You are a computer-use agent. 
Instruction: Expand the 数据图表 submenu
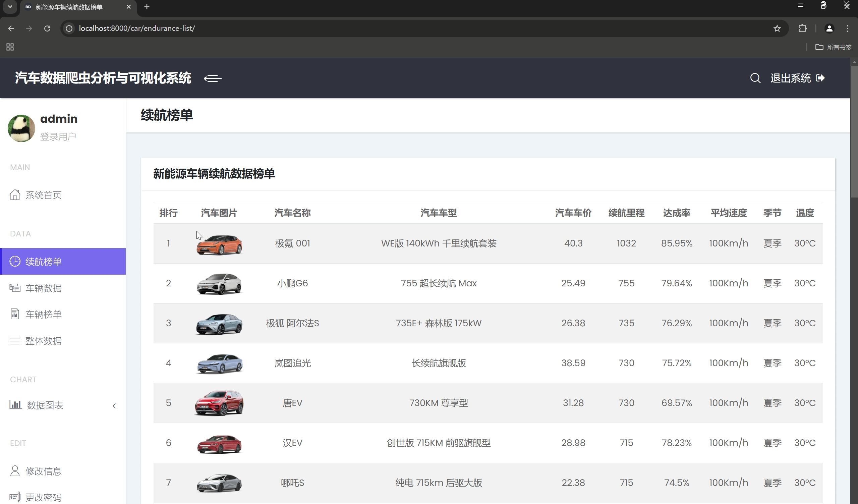coord(63,405)
